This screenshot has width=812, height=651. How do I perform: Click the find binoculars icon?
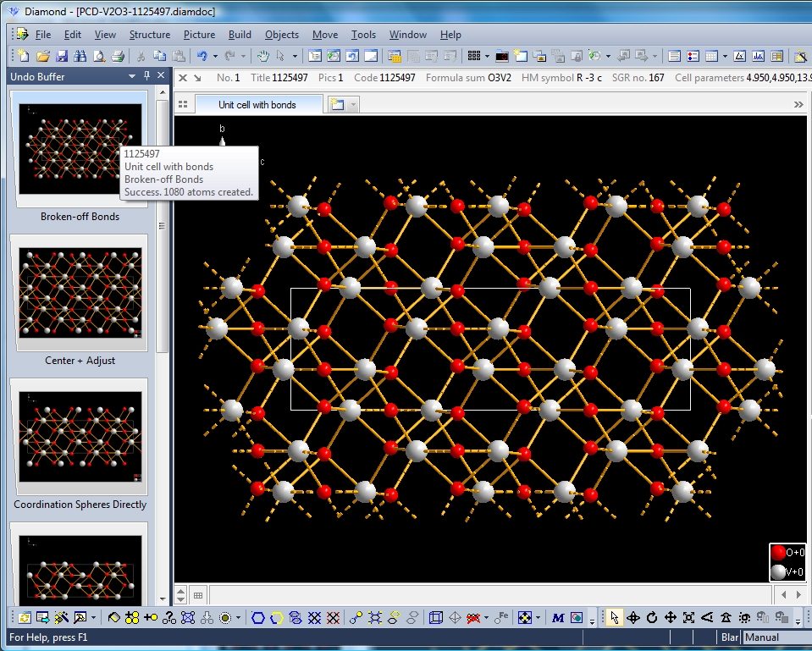point(80,56)
